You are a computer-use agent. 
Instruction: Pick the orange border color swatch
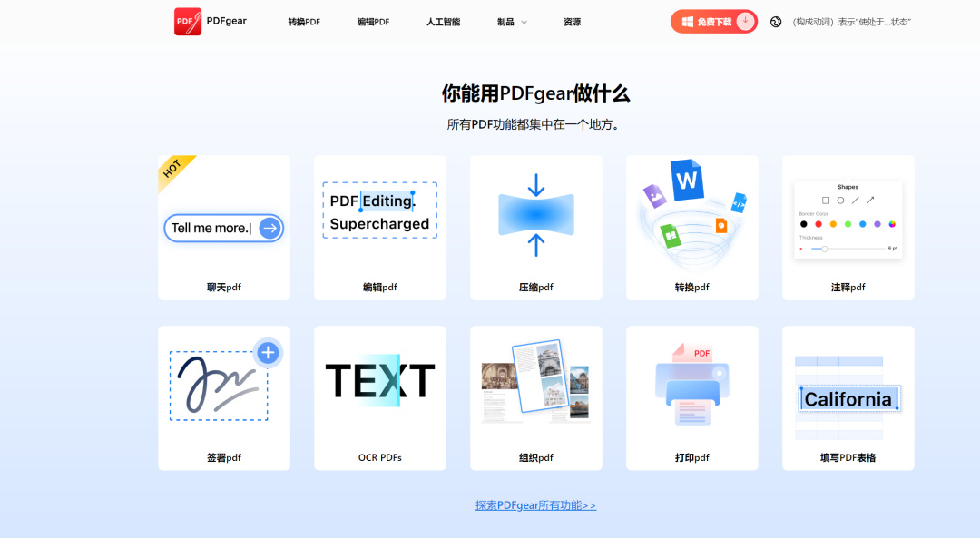(833, 224)
